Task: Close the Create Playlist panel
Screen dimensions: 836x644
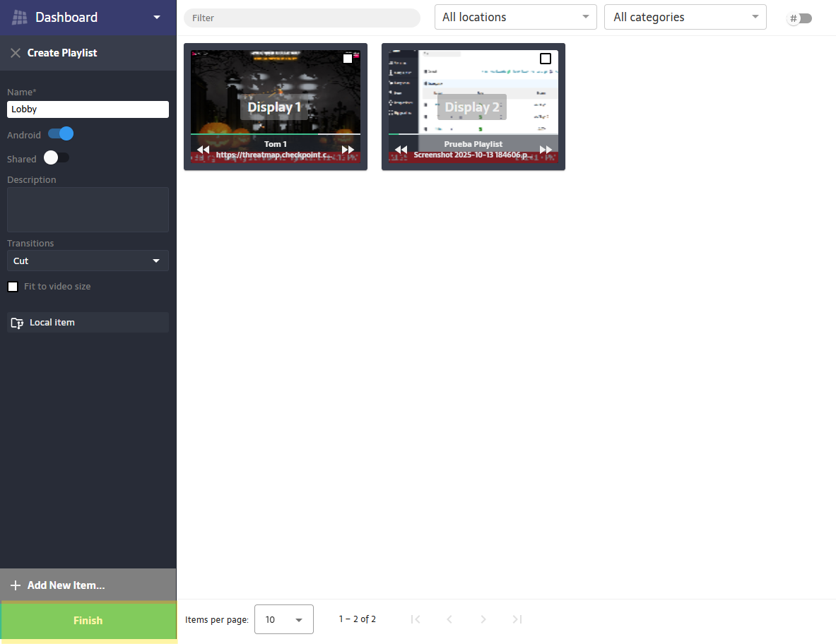Action: point(15,53)
